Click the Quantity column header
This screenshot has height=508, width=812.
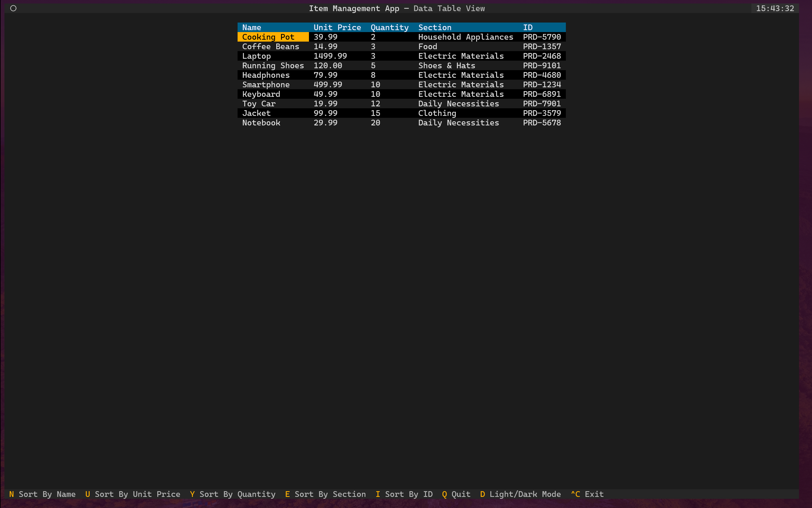point(390,28)
